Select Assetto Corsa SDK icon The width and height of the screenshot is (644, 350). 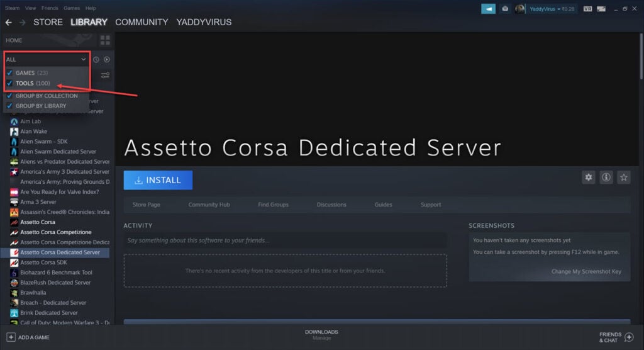click(x=14, y=262)
